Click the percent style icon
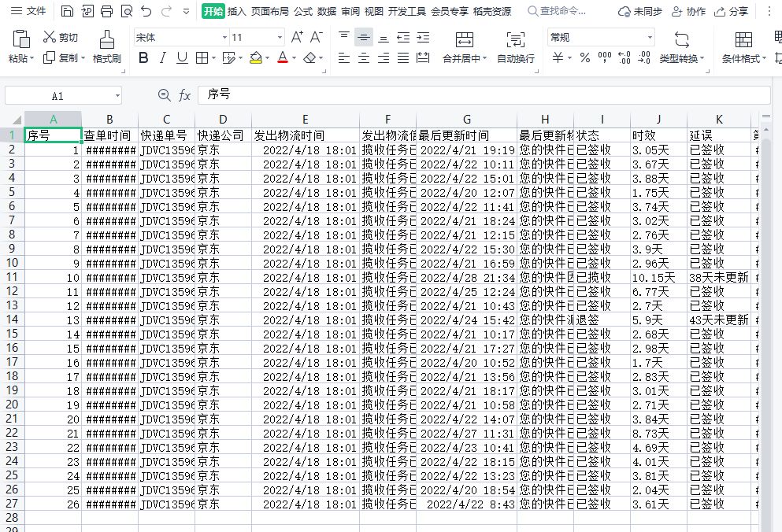The height and width of the screenshot is (532, 782). coord(585,57)
